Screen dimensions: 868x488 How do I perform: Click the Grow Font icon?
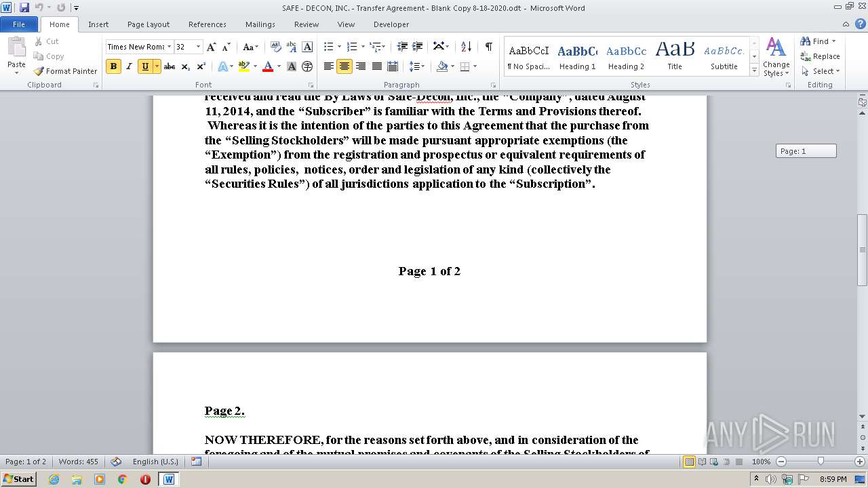[x=212, y=47]
